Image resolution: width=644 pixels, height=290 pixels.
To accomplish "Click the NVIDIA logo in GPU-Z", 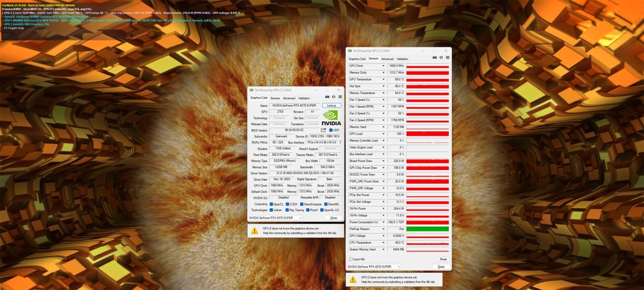I will pos(331,118).
